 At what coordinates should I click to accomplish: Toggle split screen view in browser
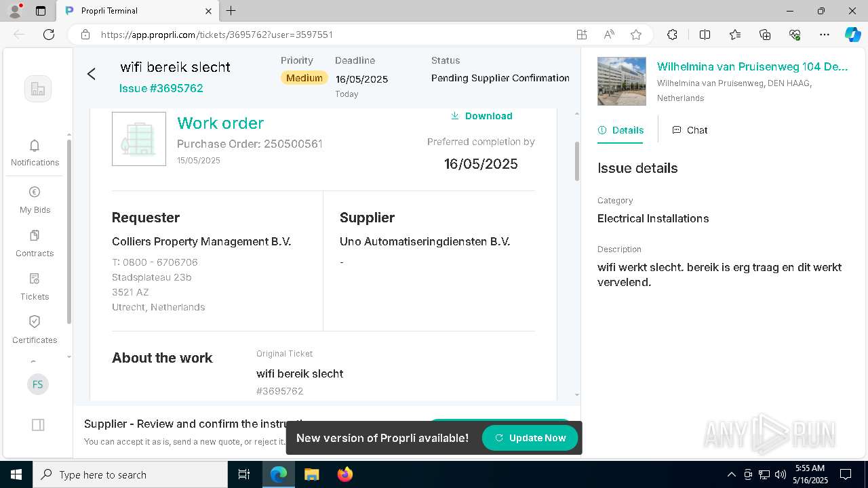click(x=705, y=35)
